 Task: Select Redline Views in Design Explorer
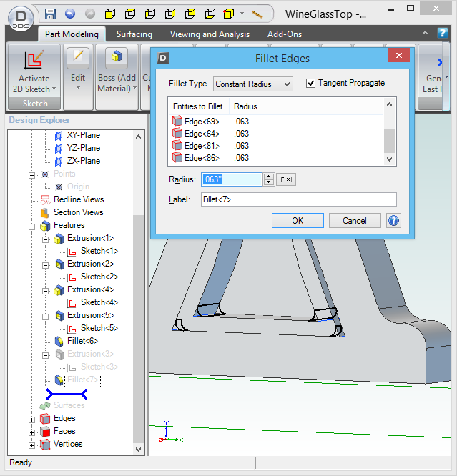coord(79,199)
